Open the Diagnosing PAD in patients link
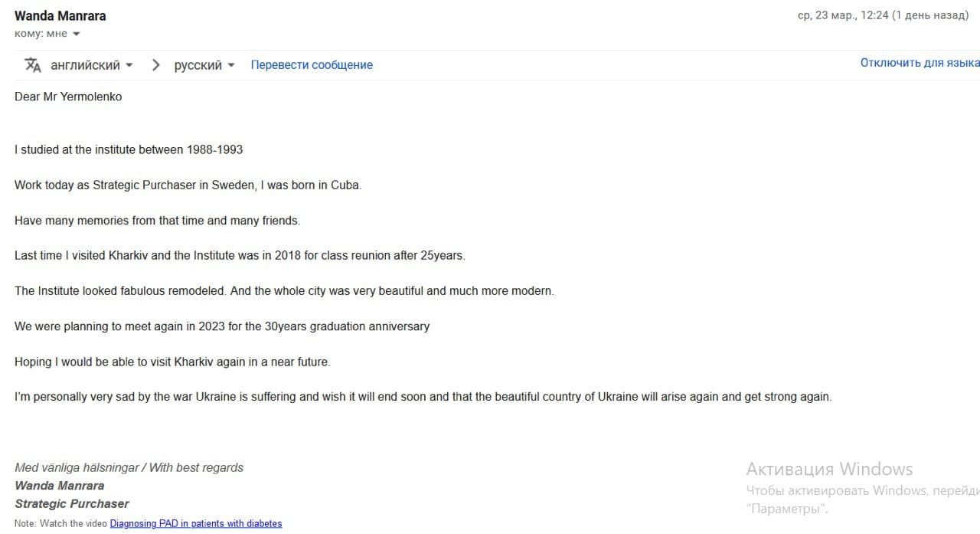The width and height of the screenshot is (980, 534). (x=196, y=524)
